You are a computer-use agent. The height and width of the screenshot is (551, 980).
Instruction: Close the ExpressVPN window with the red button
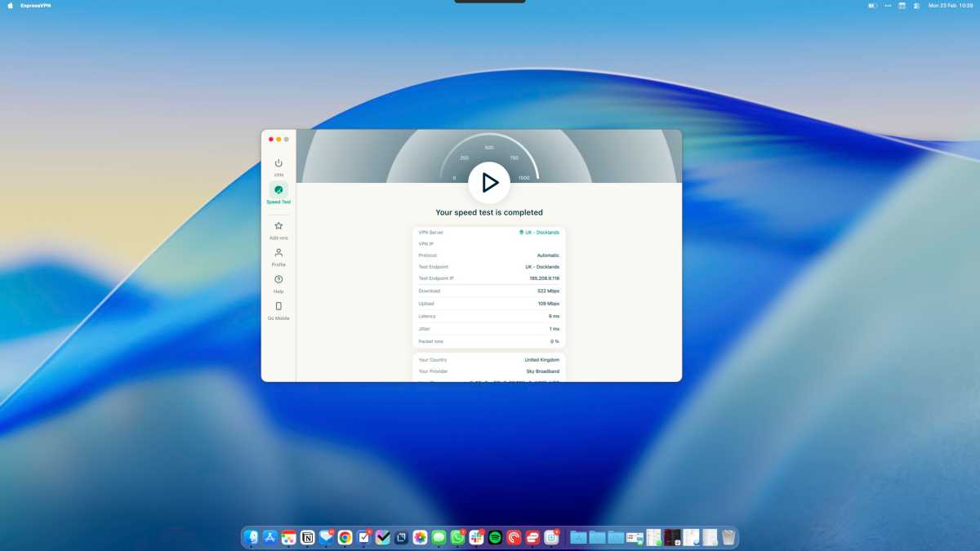(271, 140)
